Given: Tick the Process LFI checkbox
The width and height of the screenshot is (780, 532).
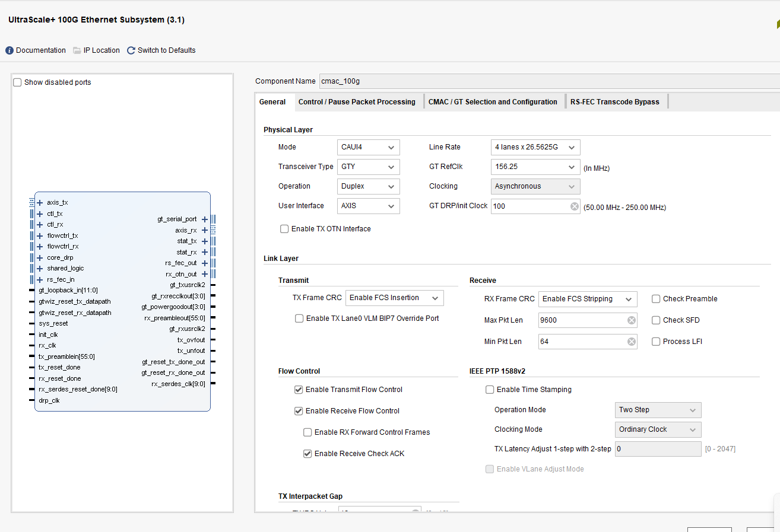Looking at the screenshot, I should click(656, 342).
